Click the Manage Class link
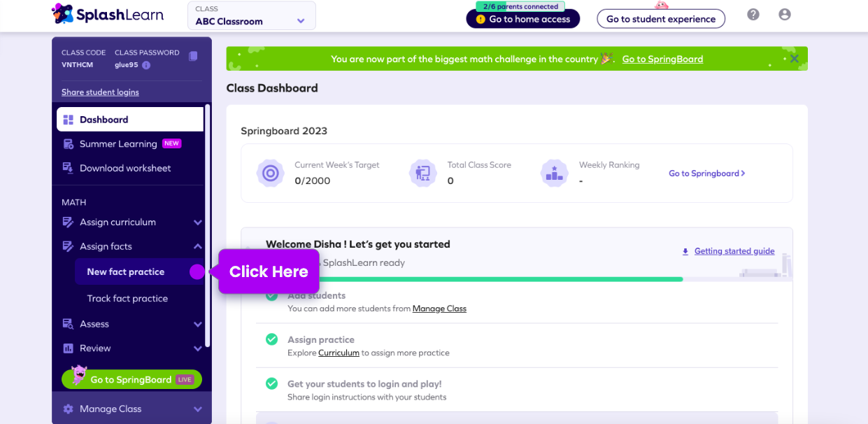The width and height of the screenshot is (868, 424). pos(439,309)
